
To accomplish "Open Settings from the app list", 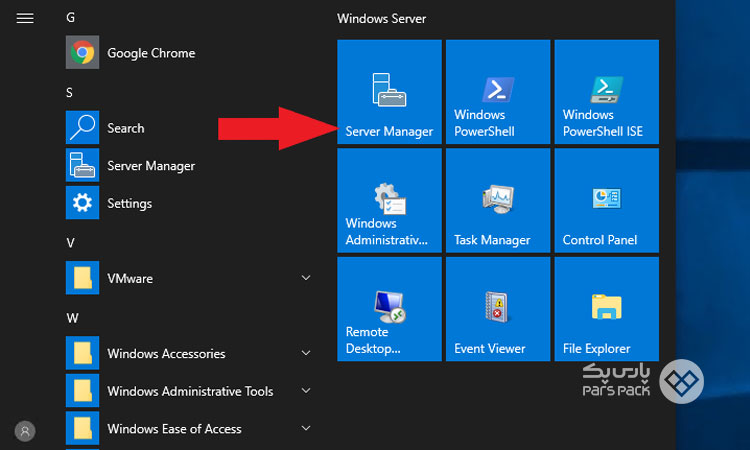I will point(129,203).
